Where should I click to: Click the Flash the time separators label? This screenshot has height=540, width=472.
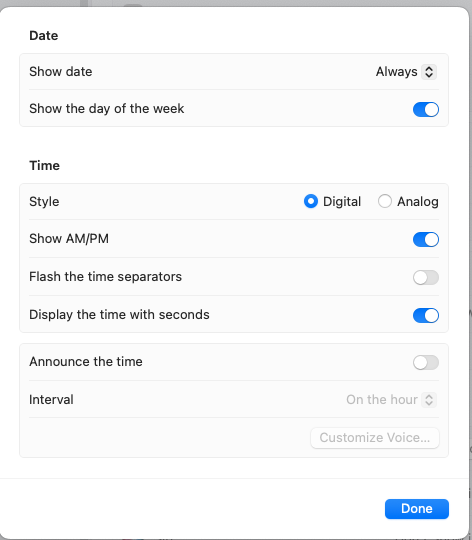coord(105,277)
